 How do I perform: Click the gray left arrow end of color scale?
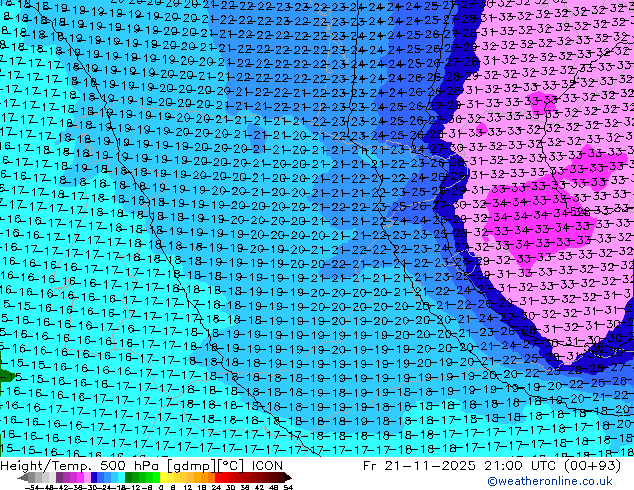click(23, 478)
